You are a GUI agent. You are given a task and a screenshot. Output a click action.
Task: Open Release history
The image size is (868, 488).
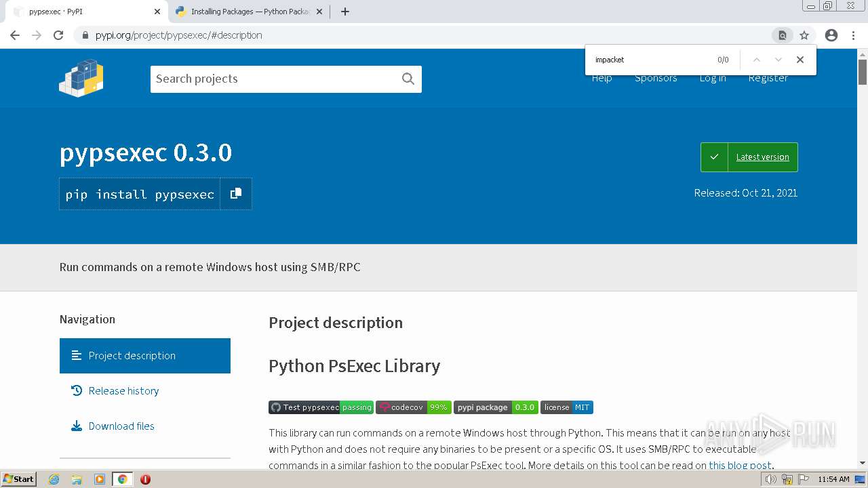[123, 391]
